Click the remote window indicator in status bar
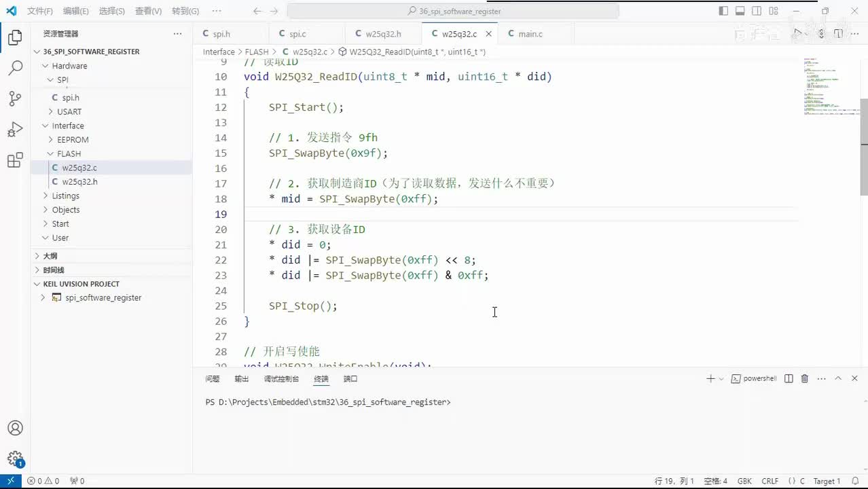 [x=11, y=481]
